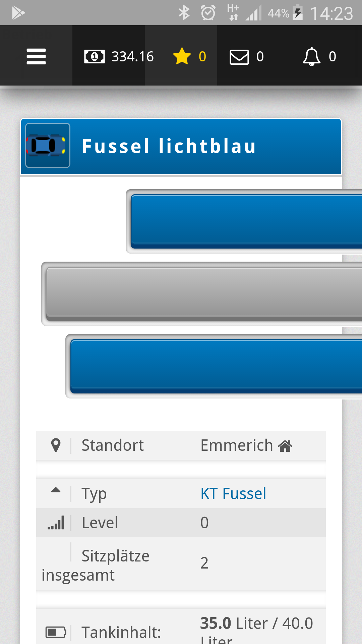Tap the tank gauge icon beside Tankinhalt
The width and height of the screenshot is (362, 644).
click(56, 632)
